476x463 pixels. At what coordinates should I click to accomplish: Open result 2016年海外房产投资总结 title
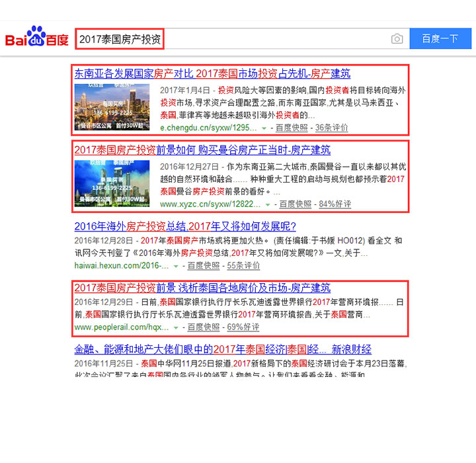click(x=185, y=226)
